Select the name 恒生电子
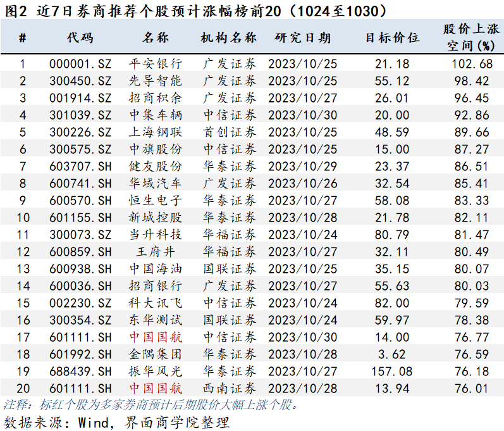This screenshot has width=504, height=431. tap(156, 201)
